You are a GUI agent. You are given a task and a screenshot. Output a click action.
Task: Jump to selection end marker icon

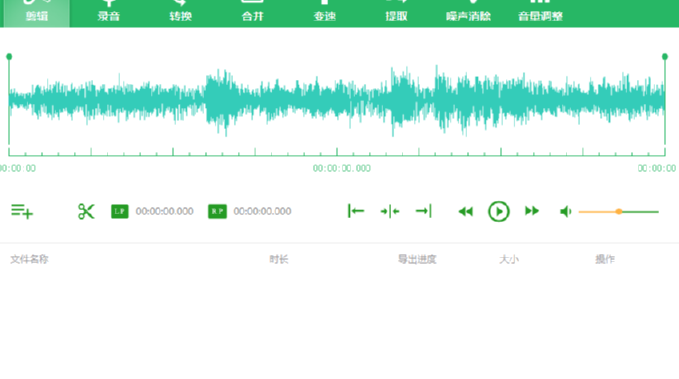[424, 211]
